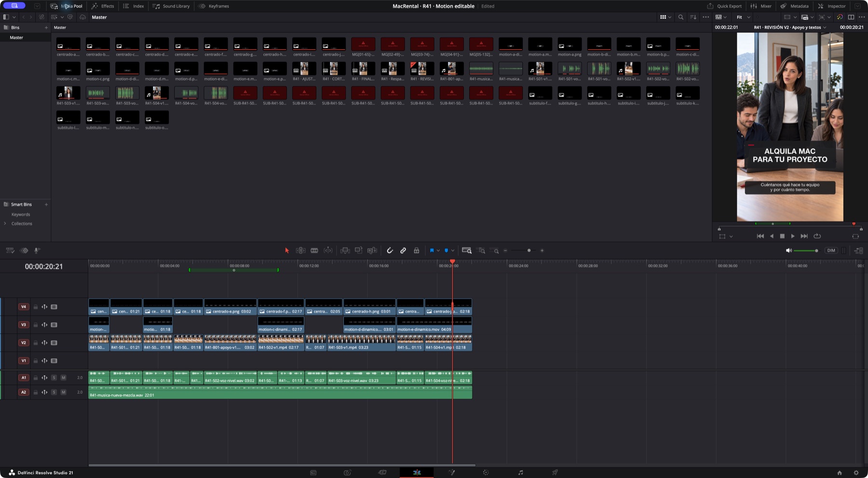This screenshot has height=478, width=868.
Task: Solo audio track A2
Action: [54, 392]
